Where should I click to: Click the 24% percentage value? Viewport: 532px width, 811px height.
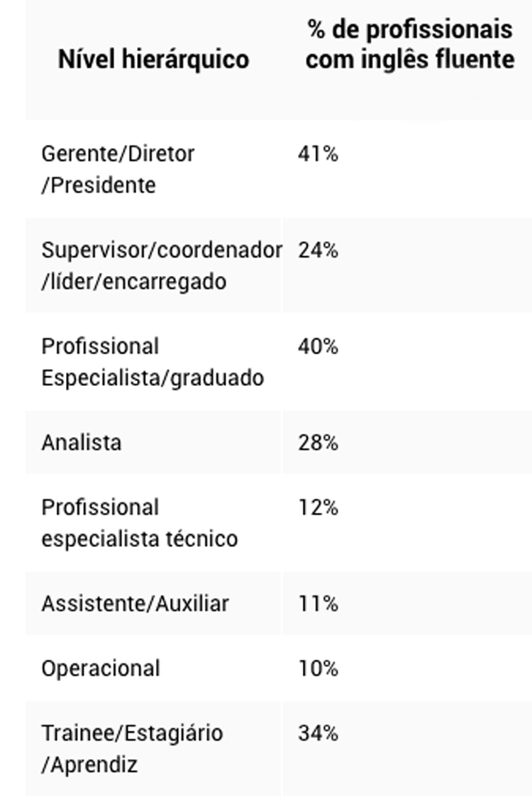318,250
